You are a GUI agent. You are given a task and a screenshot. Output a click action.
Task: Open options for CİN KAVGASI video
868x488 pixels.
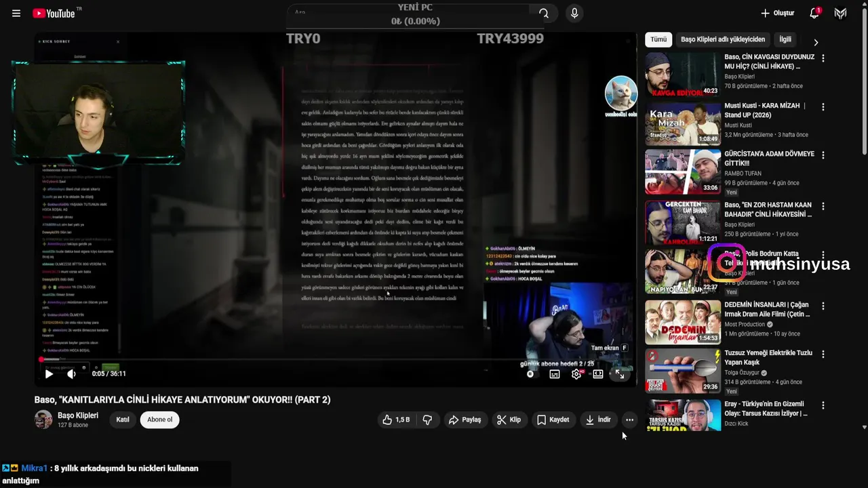pos(823,58)
